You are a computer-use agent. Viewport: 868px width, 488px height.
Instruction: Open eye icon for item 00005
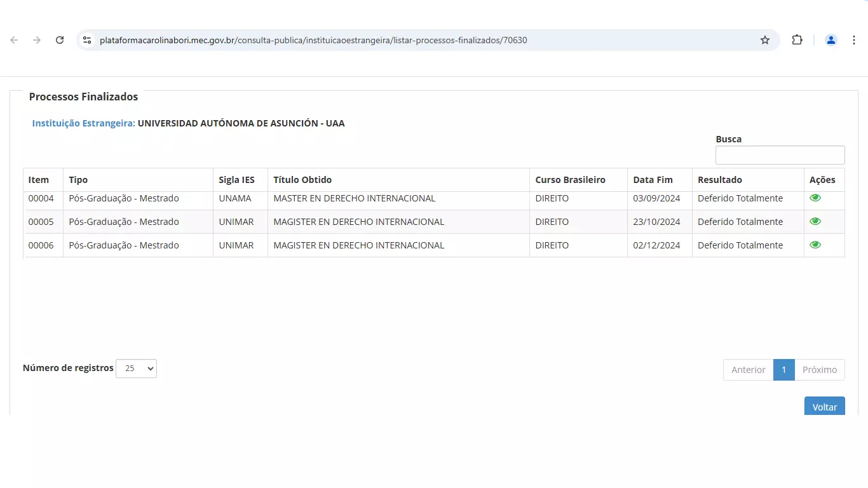pyautogui.click(x=815, y=221)
